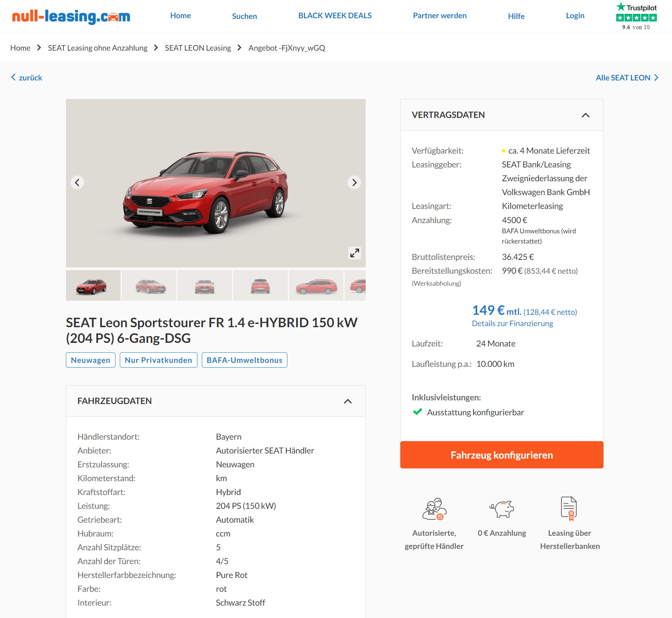Open Suchen in the top navigation

244,16
